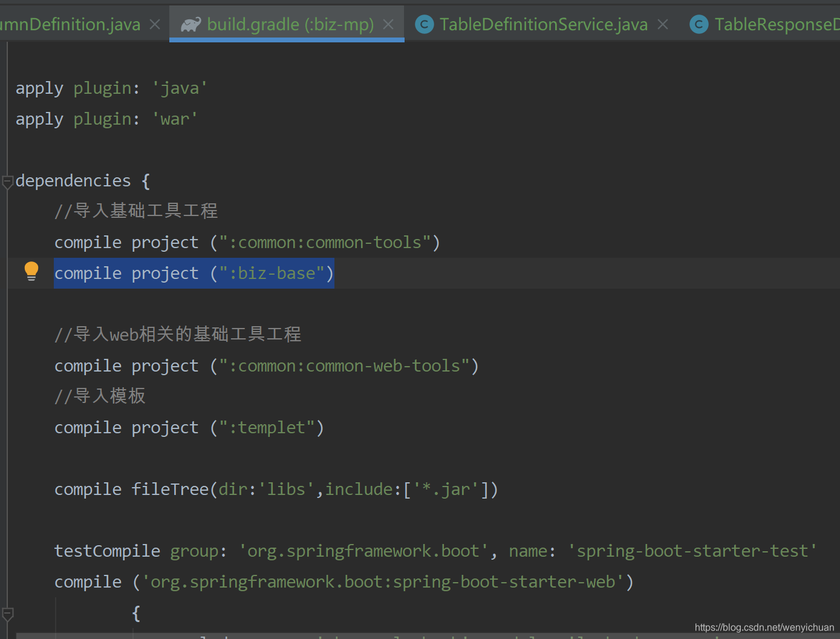The width and height of the screenshot is (840, 639).
Task: Click the line with ":common:common-tools"
Action: coord(247,243)
